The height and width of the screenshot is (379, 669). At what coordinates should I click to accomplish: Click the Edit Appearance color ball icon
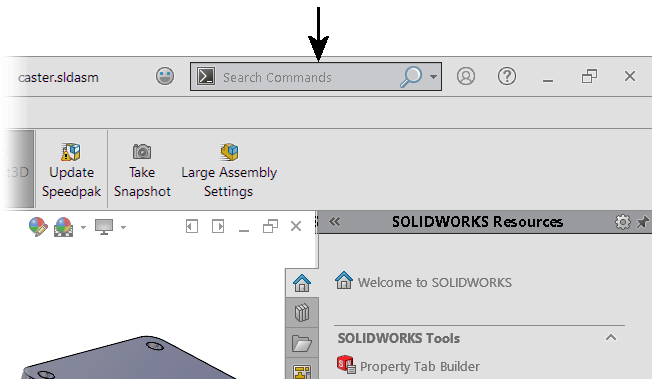38,227
